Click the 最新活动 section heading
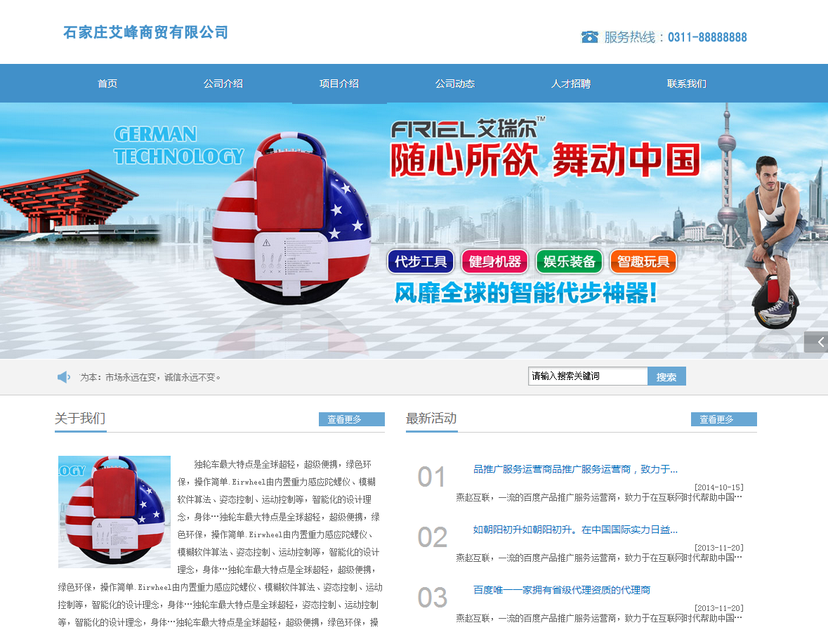The height and width of the screenshot is (644, 828). [x=431, y=419]
